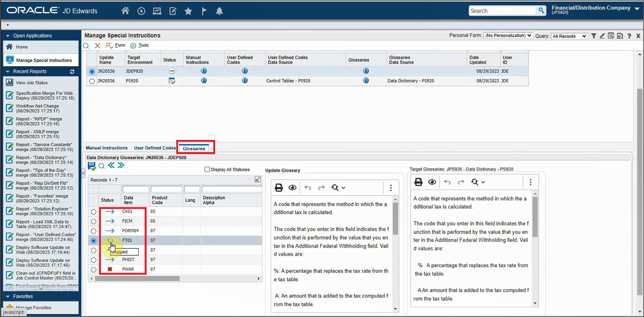The height and width of the screenshot is (317, 644).
Task: Switch to the User Defined Codes tab
Action: 155,148
